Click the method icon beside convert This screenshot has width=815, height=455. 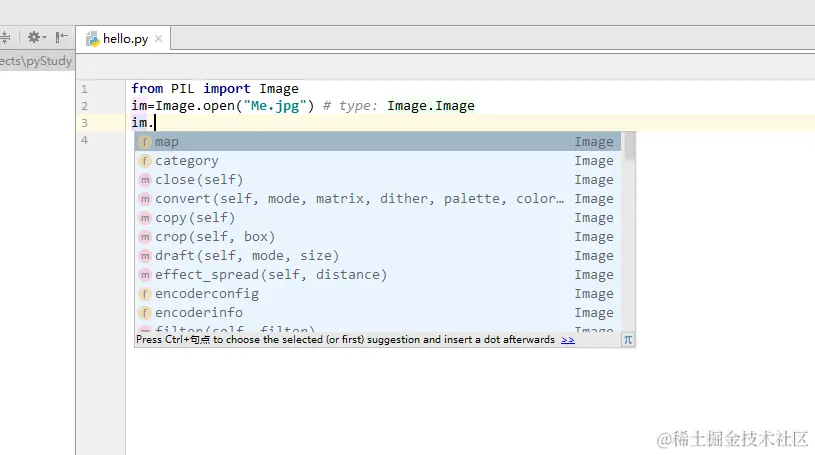click(145, 199)
